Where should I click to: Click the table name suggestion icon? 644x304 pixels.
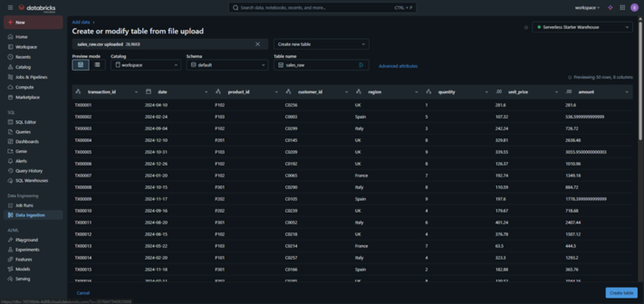pos(361,65)
